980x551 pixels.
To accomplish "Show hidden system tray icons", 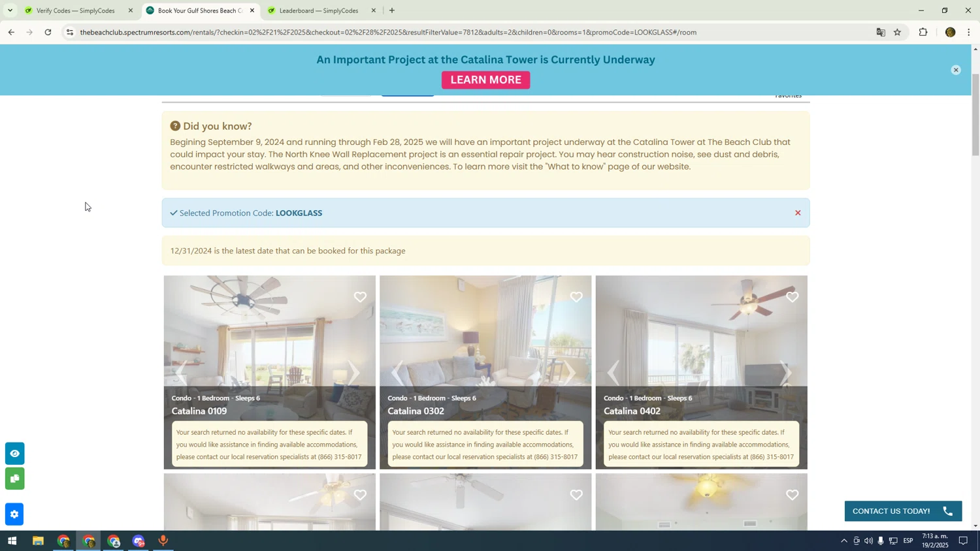I will tap(843, 541).
